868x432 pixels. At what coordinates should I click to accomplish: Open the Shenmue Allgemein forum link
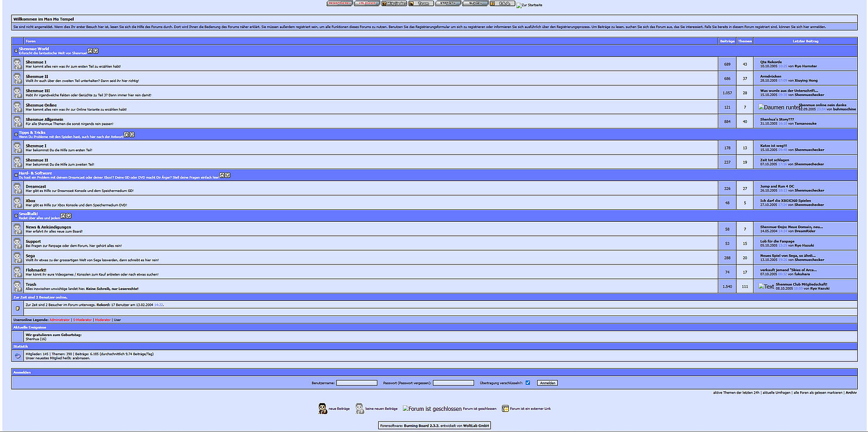(x=44, y=119)
